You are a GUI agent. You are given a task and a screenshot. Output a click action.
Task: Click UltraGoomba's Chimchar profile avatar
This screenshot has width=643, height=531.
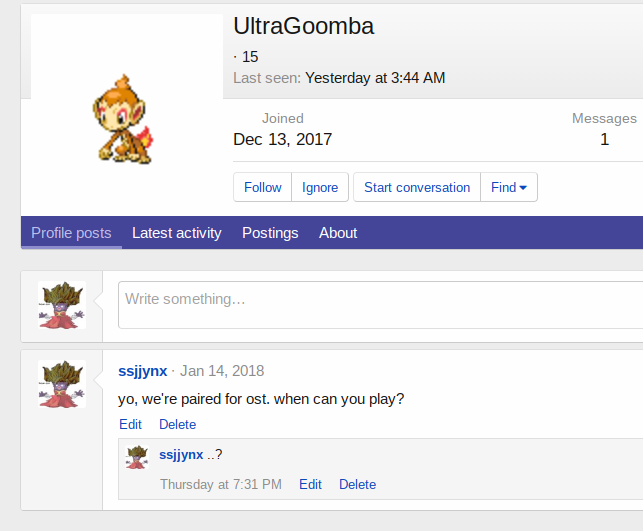coord(126,117)
